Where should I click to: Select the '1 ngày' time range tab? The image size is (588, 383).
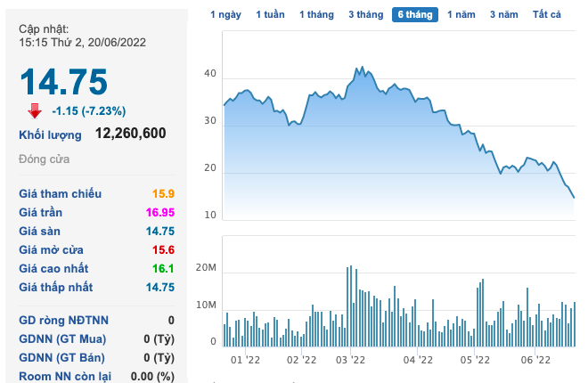pyautogui.click(x=225, y=14)
